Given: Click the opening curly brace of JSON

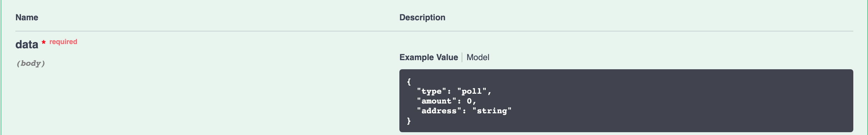Looking at the screenshot, I should coord(409,81).
